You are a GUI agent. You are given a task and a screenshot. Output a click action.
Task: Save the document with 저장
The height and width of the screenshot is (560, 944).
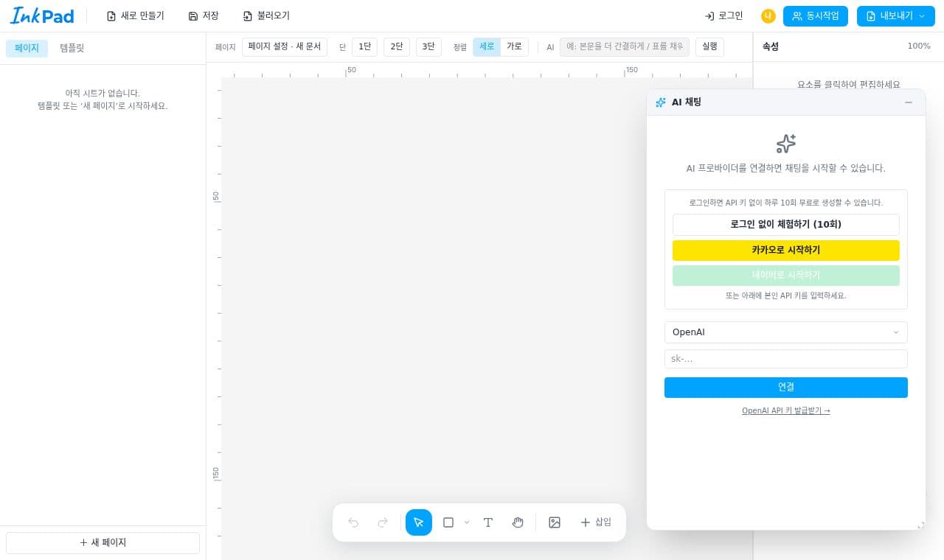(x=204, y=15)
